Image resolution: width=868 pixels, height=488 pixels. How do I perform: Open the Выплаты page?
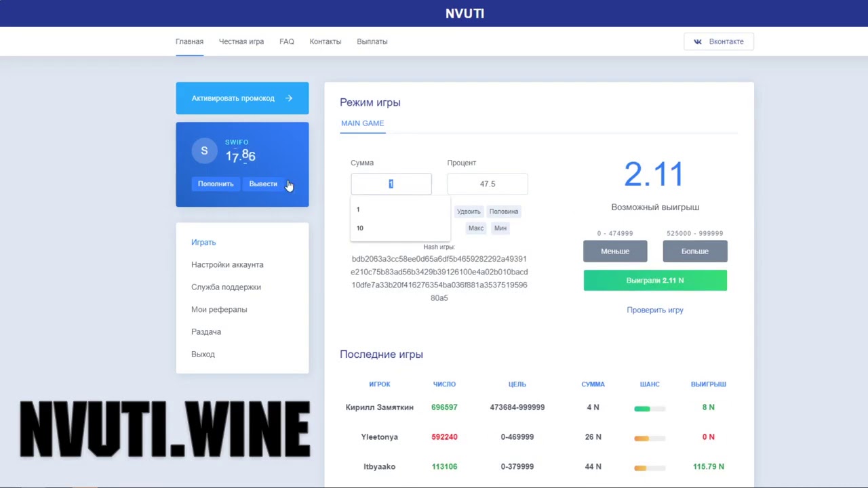(x=372, y=41)
